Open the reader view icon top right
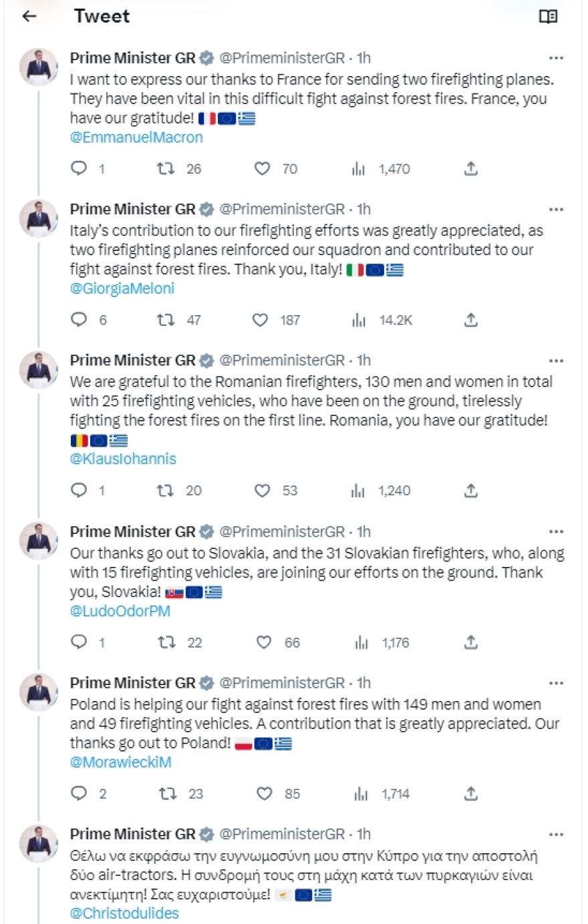 [549, 15]
